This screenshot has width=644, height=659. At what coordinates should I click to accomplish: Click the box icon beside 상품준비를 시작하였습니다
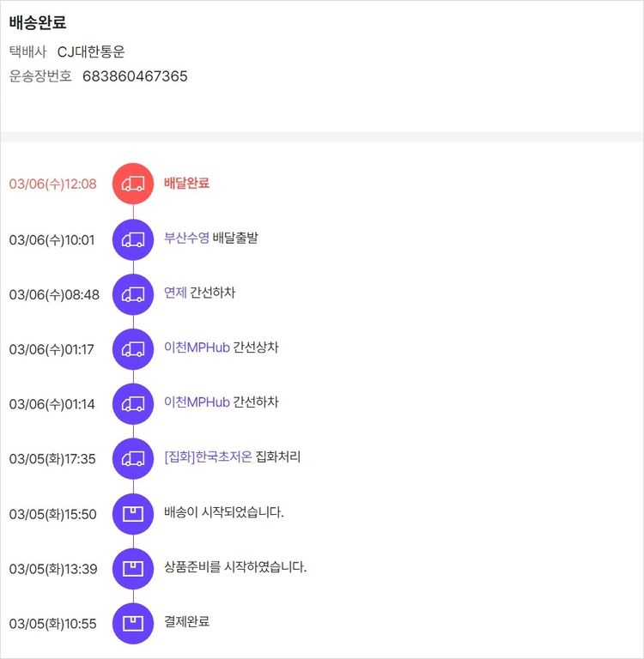tap(133, 568)
